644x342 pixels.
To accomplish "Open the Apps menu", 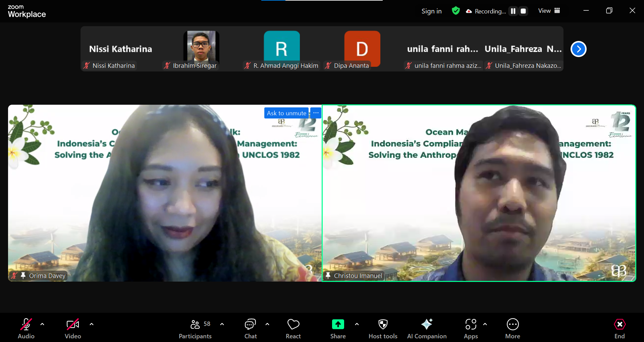I will tap(471, 329).
